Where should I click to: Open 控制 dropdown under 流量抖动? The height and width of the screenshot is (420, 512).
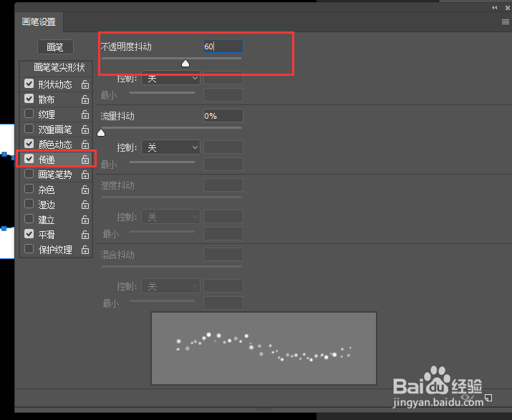[x=170, y=147]
